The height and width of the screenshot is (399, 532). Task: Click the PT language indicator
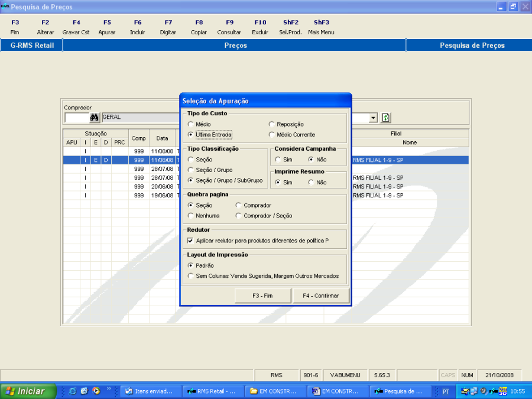[x=446, y=391]
